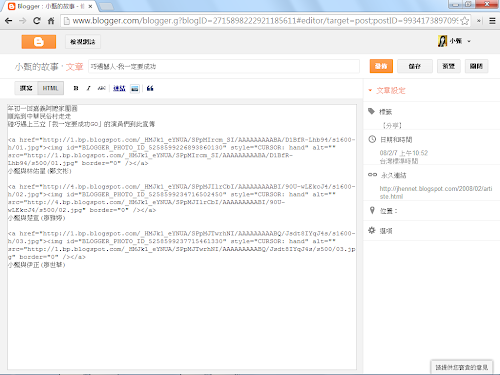The height and width of the screenshot is (375, 500).
Task: Open the browser home page icon
Action: (x=51, y=21)
